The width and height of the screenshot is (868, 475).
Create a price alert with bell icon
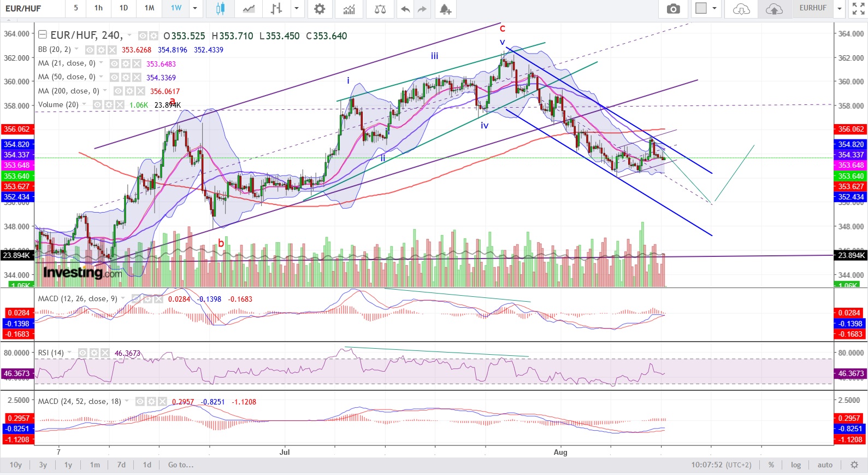445,9
